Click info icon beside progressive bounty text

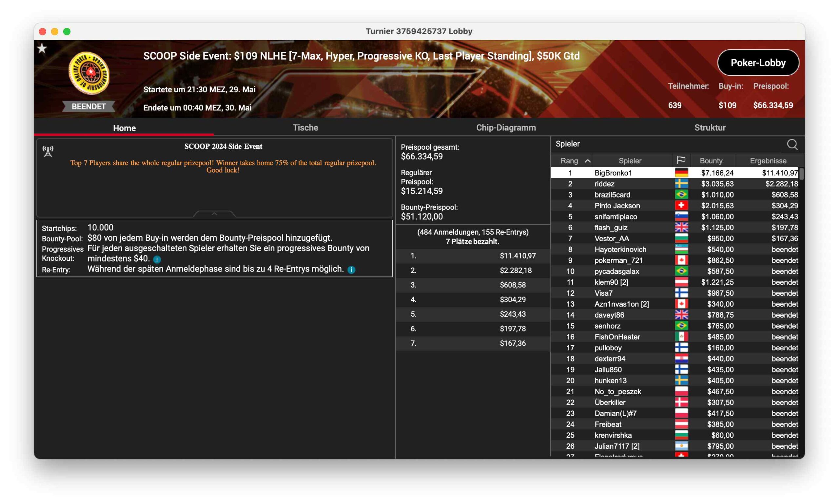[157, 259]
